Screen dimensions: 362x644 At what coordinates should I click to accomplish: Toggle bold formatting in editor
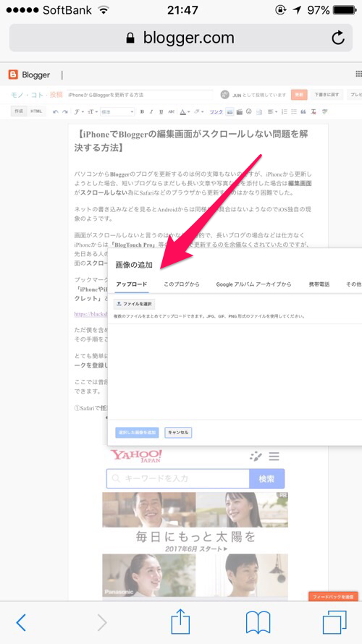click(x=142, y=111)
